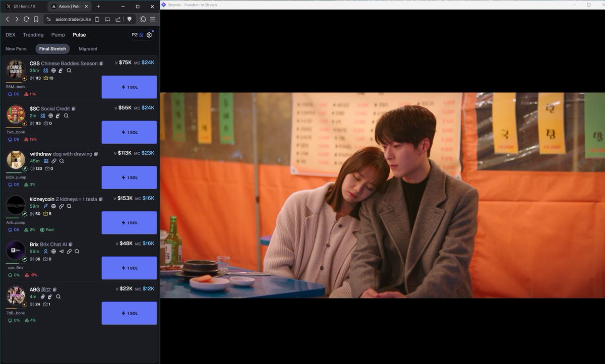Click the Brave Shields lion icon
This screenshot has height=364, width=605.
[130, 19]
